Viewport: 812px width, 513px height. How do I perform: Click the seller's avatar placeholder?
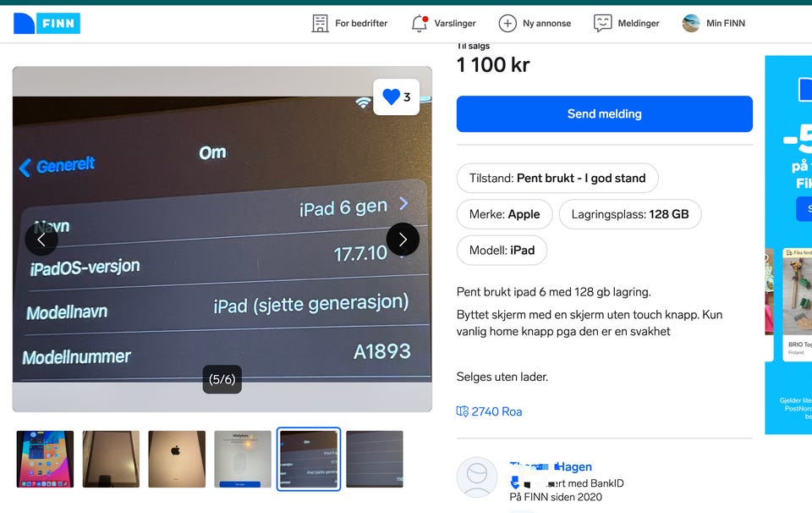(477, 477)
